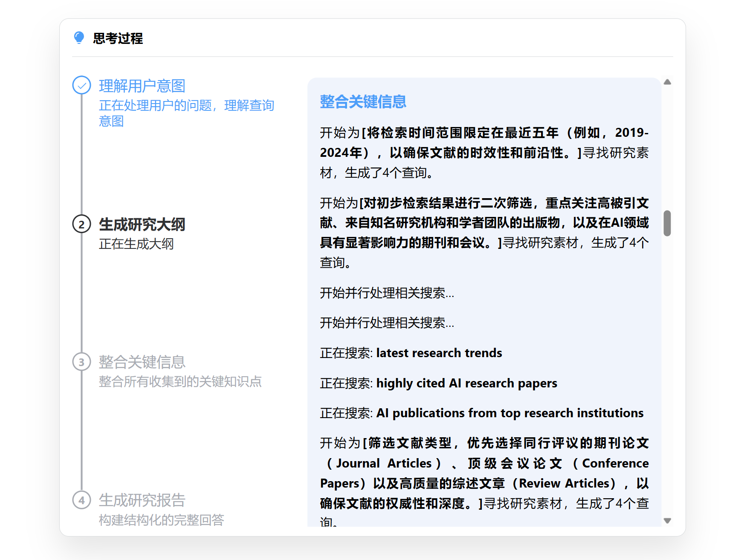Click the description 构建结构化的完整回答

click(x=161, y=520)
